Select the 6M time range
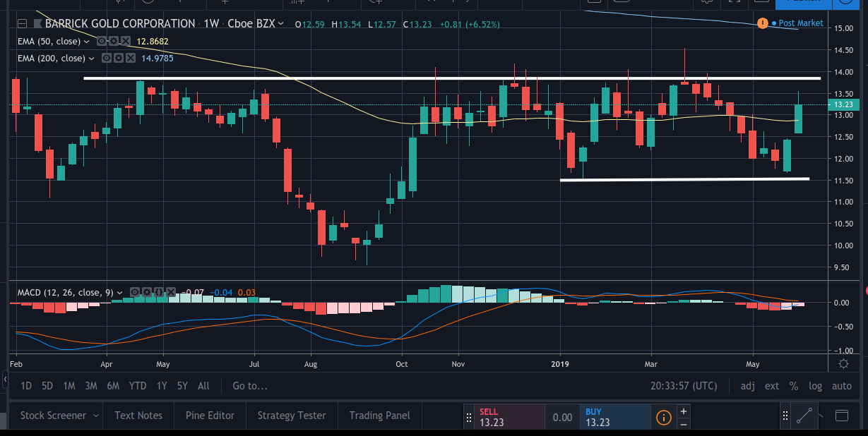This screenshot has height=436, width=868. click(113, 386)
